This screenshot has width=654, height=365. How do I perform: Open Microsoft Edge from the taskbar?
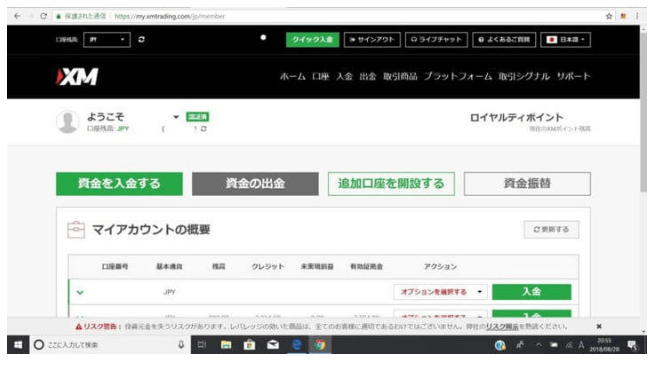click(x=297, y=345)
